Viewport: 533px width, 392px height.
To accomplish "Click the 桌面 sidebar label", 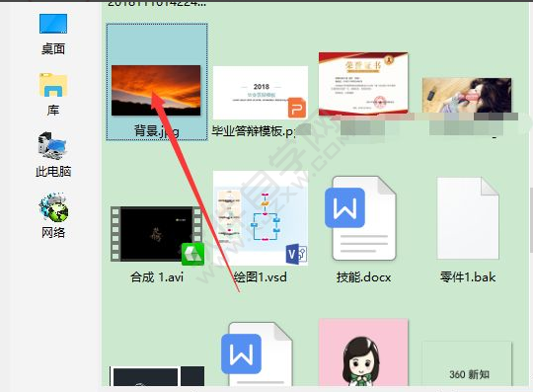I will [53, 49].
